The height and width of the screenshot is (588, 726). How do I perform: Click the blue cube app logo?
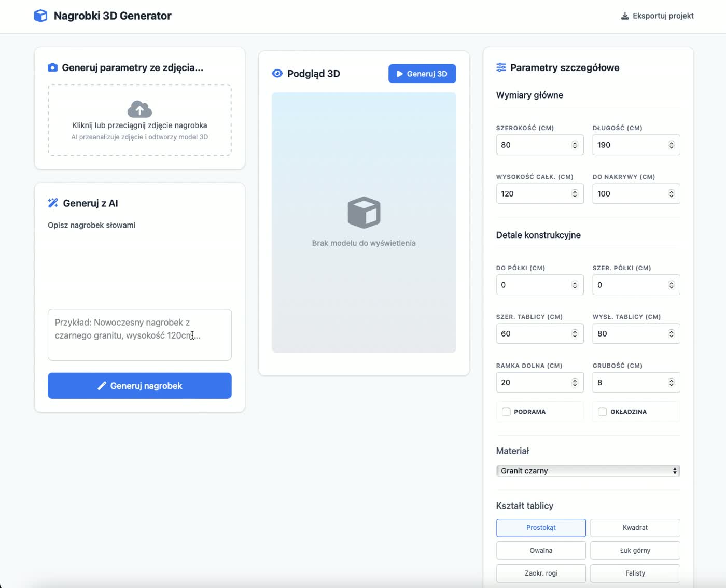(40, 16)
